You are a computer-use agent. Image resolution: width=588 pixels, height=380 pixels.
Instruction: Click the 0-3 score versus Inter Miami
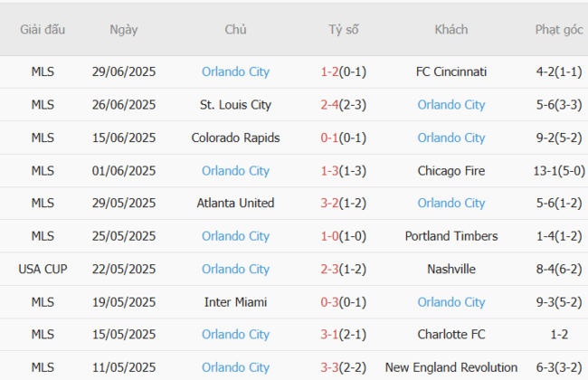329,302
